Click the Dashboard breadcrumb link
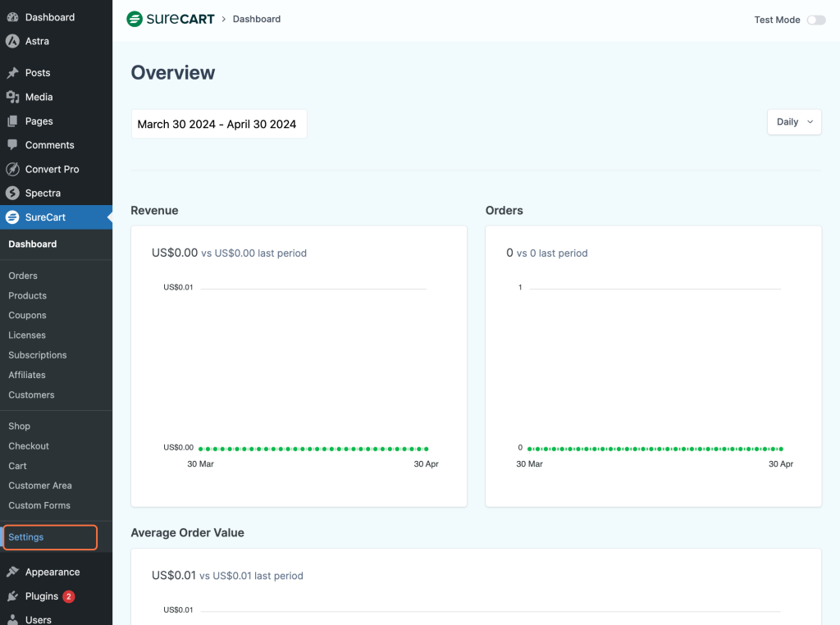Viewport: 840px width, 625px height. 257,19
